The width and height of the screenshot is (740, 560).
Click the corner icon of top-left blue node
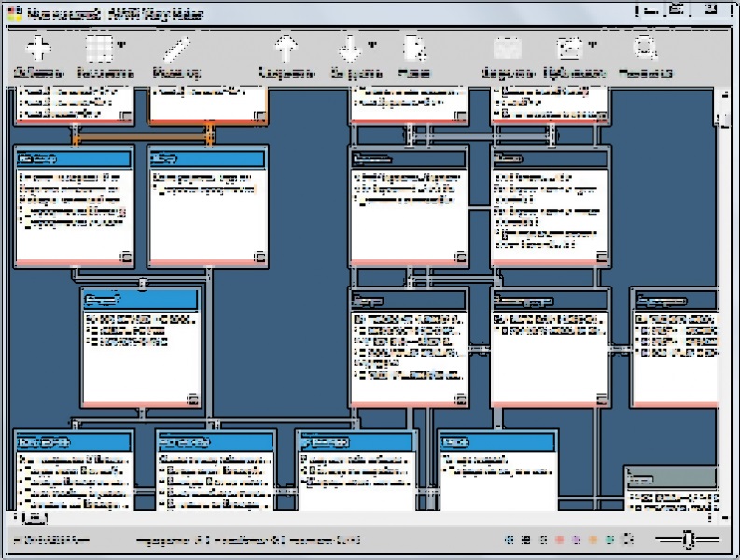coord(124,255)
